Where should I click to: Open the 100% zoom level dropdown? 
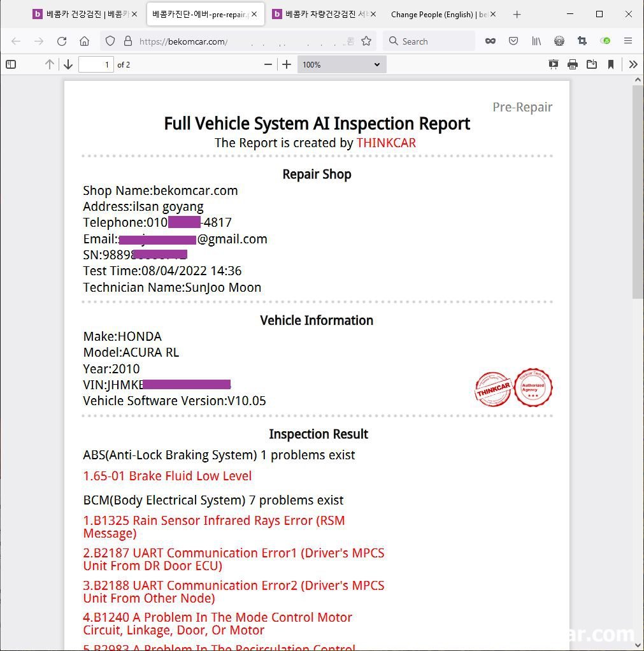point(341,64)
